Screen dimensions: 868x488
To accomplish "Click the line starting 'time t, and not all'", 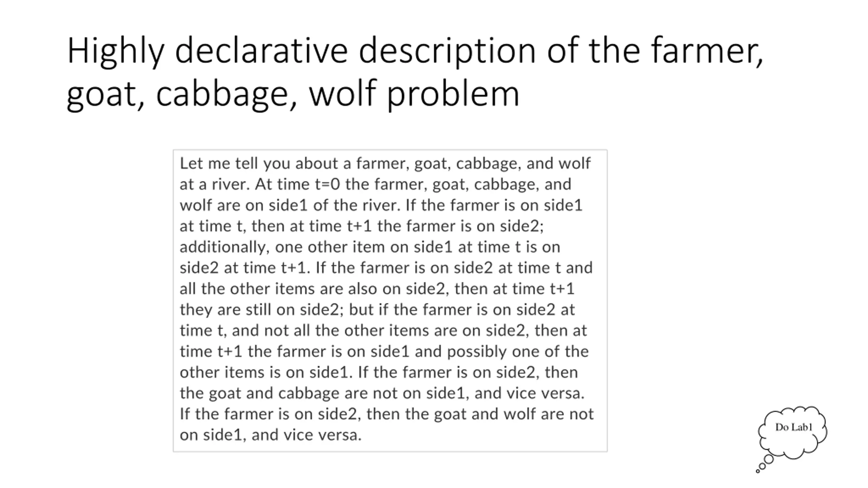I will point(383,330).
